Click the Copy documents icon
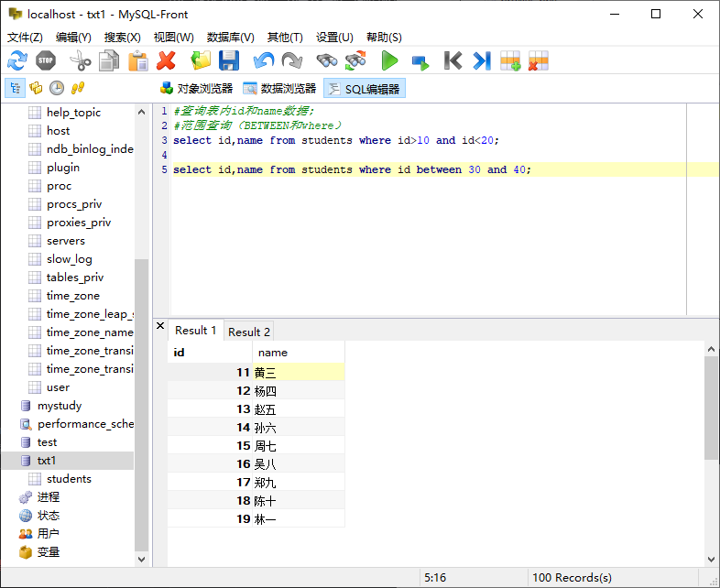Screen dimensions: 720x588 tap(109, 60)
